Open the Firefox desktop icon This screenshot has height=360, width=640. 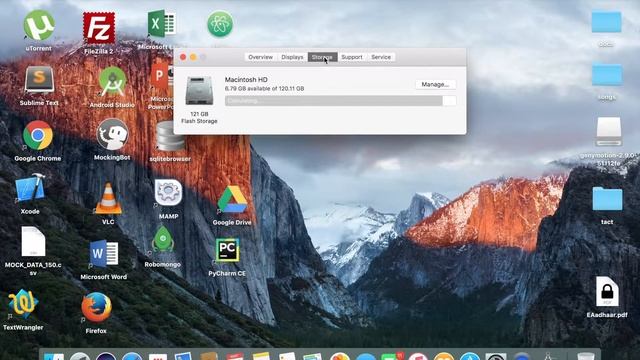[96, 307]
